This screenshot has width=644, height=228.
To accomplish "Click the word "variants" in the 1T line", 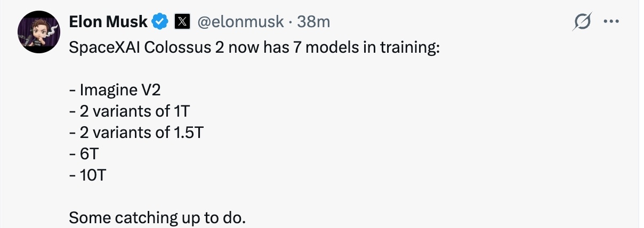I will coord(122,112).
